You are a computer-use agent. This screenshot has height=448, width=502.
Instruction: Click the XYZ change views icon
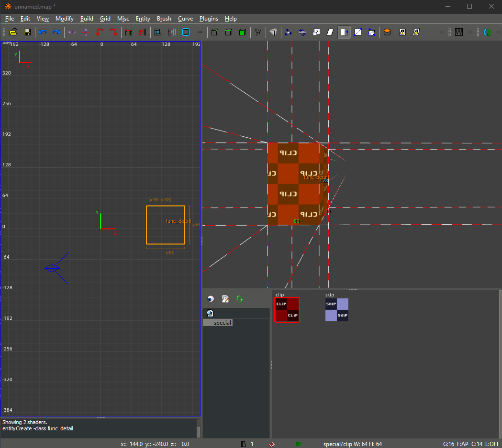[257, 32]
